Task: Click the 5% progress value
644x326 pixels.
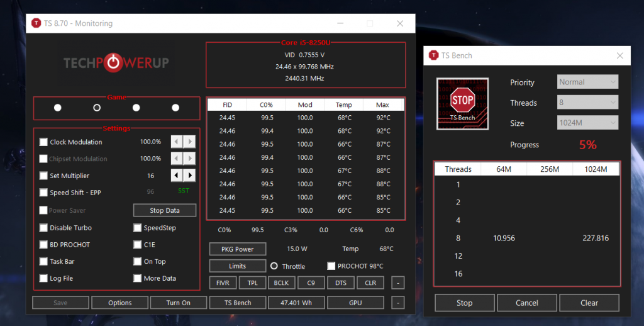Action: coord(588,145)
